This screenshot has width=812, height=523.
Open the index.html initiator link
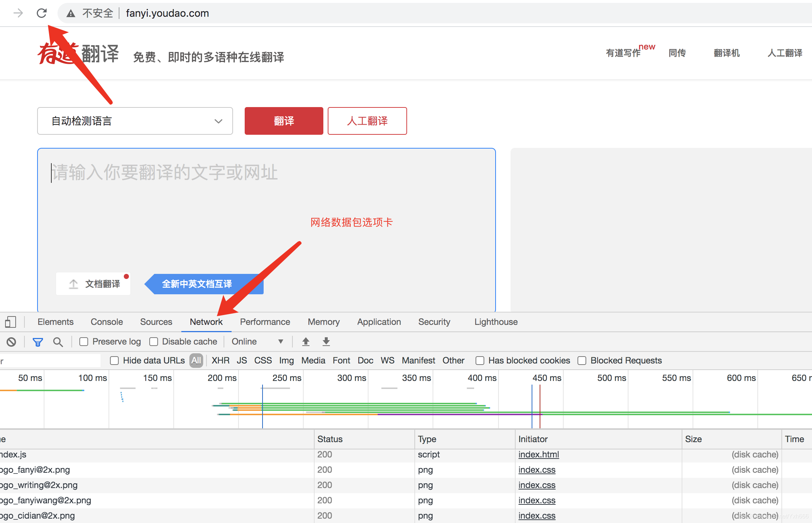[539, 455]
